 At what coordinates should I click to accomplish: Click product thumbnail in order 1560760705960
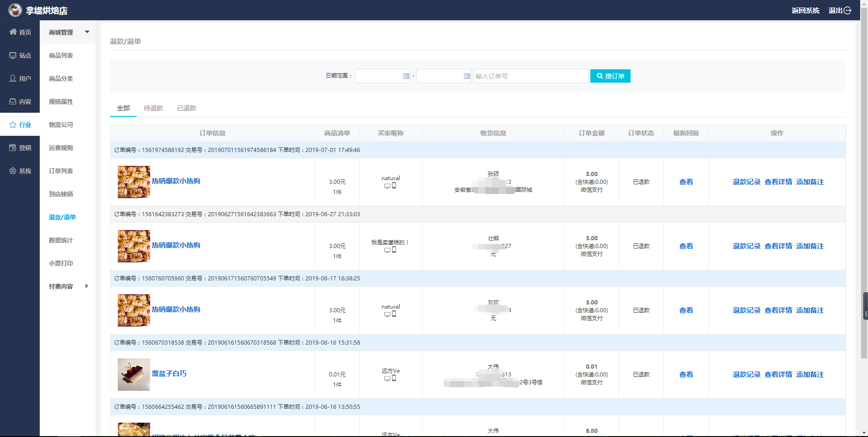point(134,310)
